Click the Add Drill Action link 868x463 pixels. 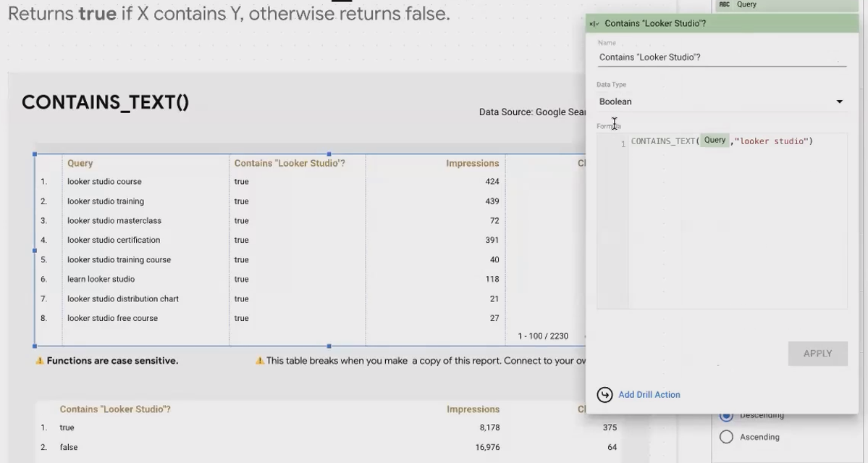point(649,395)
